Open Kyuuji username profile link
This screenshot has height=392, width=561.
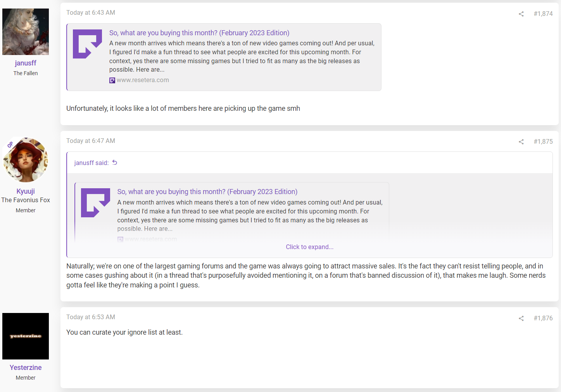(x=26, y=191)
